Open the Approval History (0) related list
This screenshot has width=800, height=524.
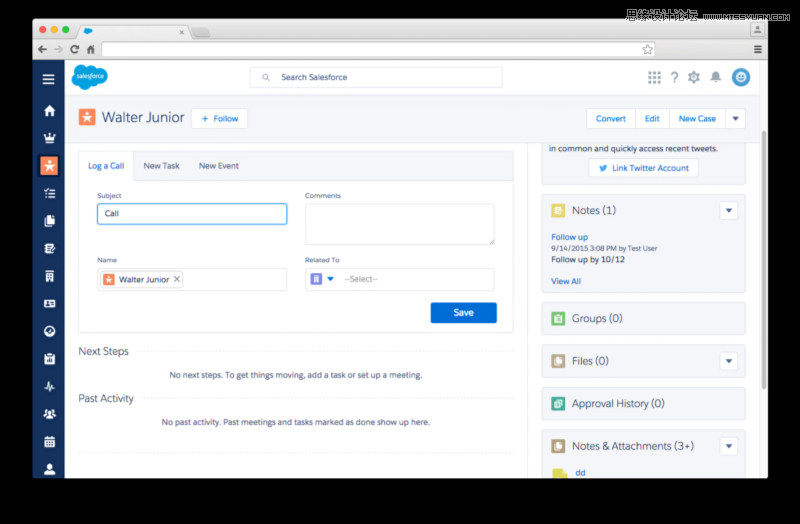(618, 404)
